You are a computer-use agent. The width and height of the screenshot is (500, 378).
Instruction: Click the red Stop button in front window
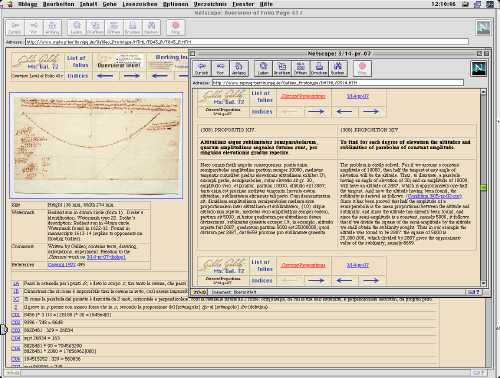(362, 68)
